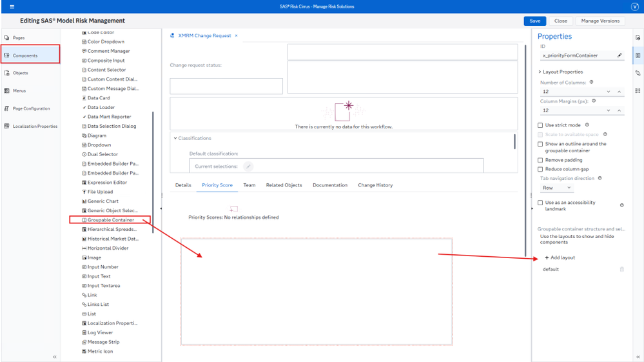Select the Horizontal Divider component

click(105, 248)
